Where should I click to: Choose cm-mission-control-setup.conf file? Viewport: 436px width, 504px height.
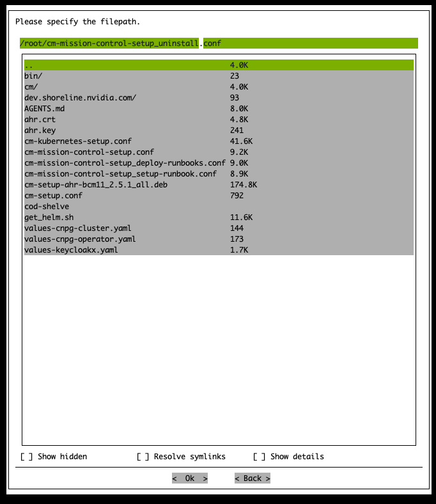click(x=219, y=152)
